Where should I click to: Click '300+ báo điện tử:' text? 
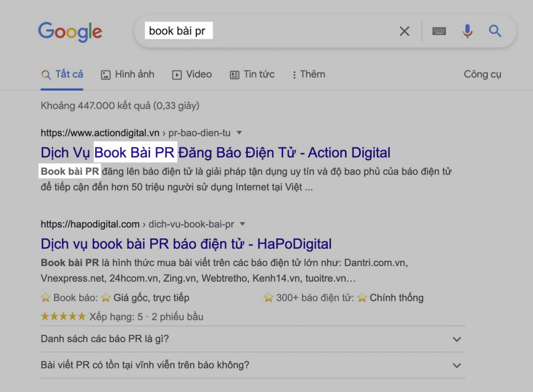pyautogui.click(x=315, y=297)
